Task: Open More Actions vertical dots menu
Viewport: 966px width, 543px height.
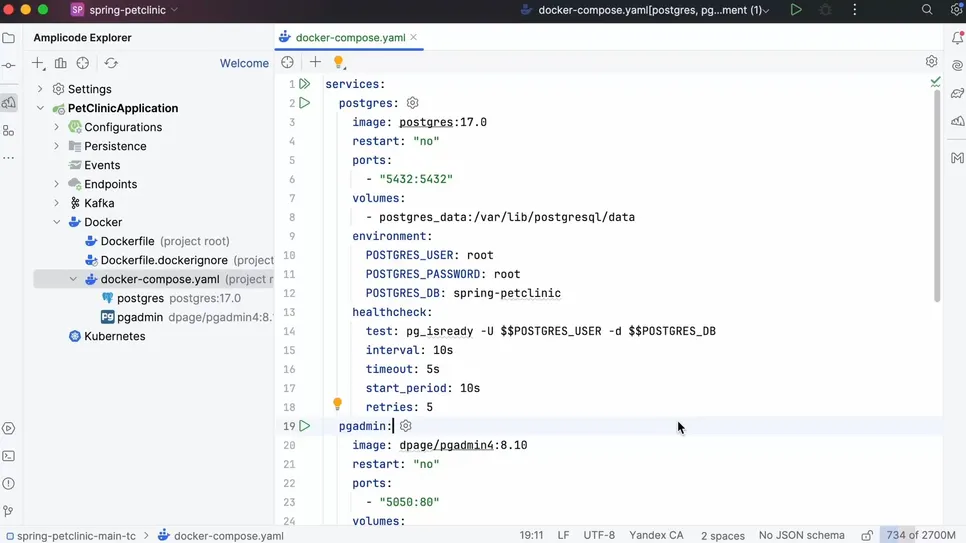Action: (x=854, y=10)
